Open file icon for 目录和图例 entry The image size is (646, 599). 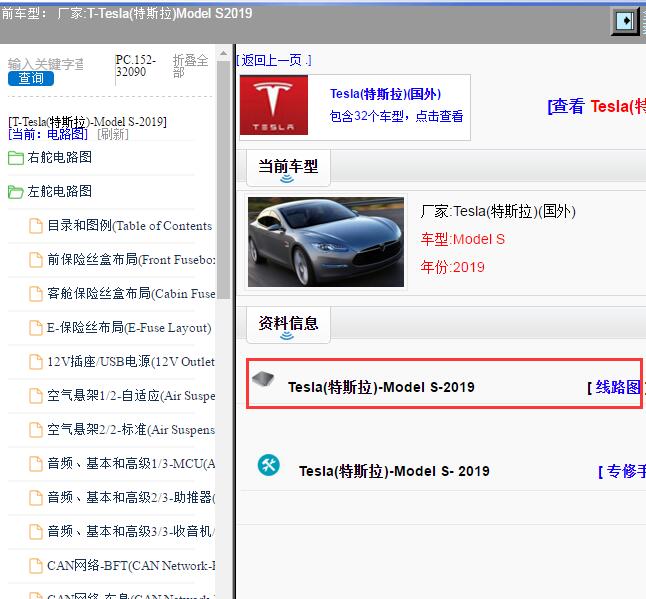[x=36, y=226]
